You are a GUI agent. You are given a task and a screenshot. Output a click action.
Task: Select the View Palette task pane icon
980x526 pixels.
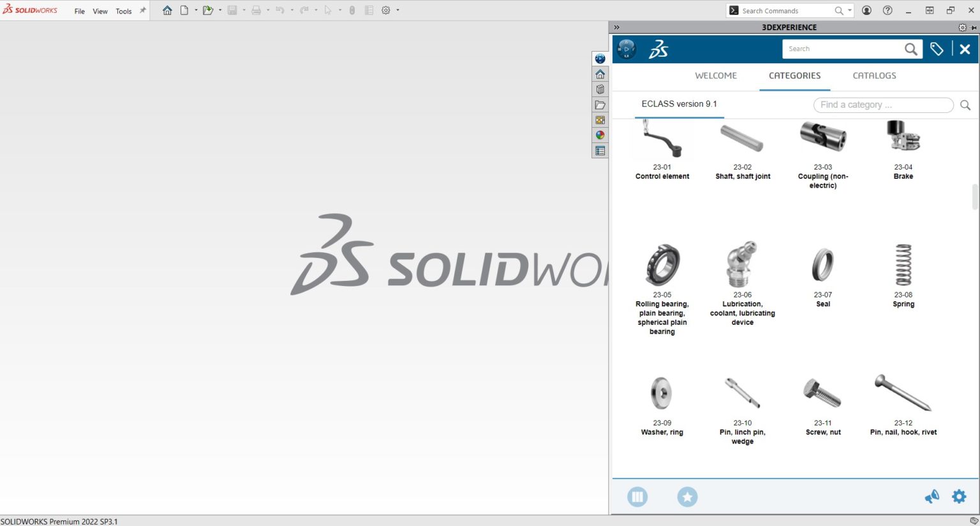[600, 119]
